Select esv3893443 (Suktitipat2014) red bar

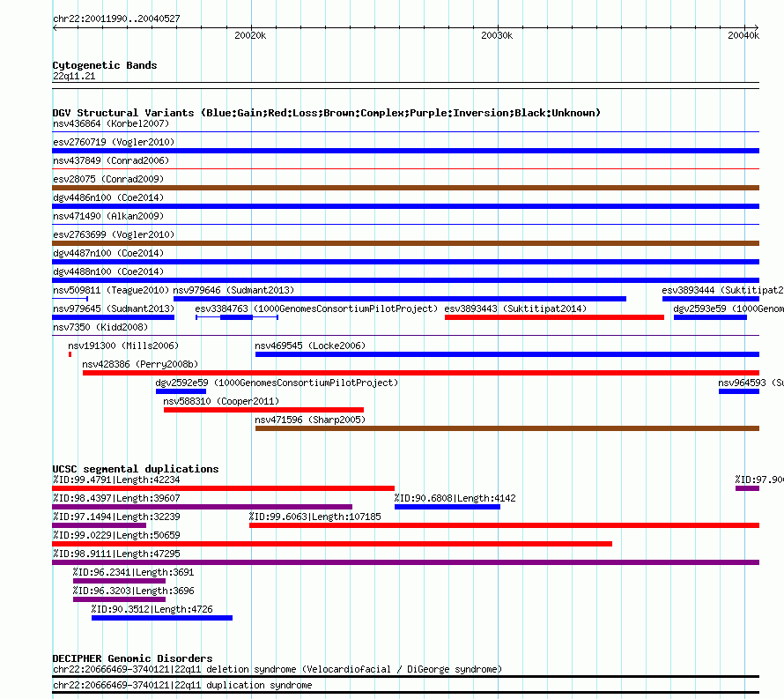click(554, 317)
